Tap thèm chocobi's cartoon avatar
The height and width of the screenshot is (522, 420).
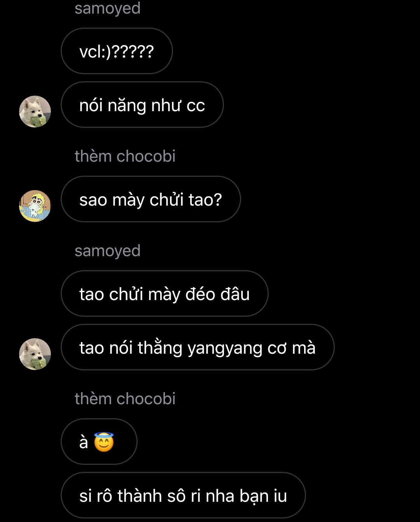tap(35, 206)
